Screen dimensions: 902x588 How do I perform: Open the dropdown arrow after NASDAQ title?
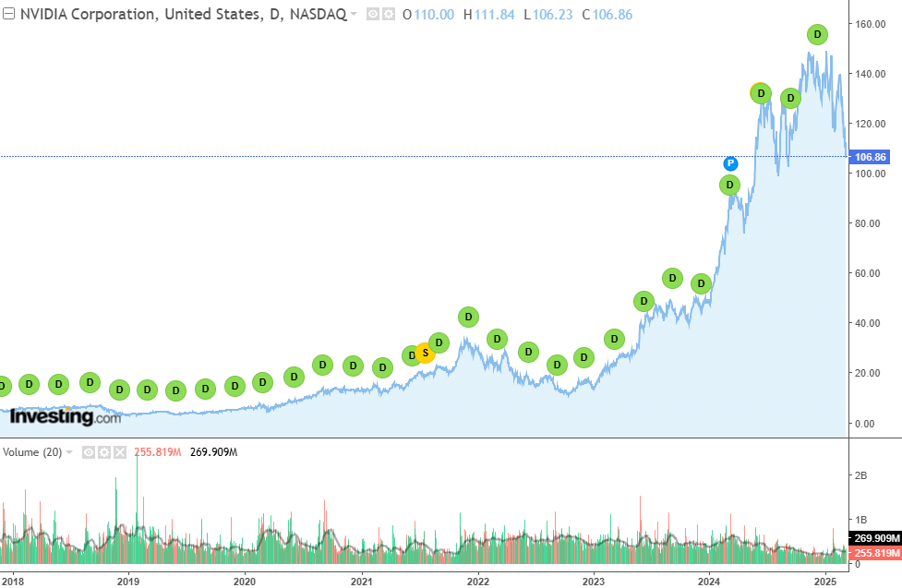pos(354,15)
